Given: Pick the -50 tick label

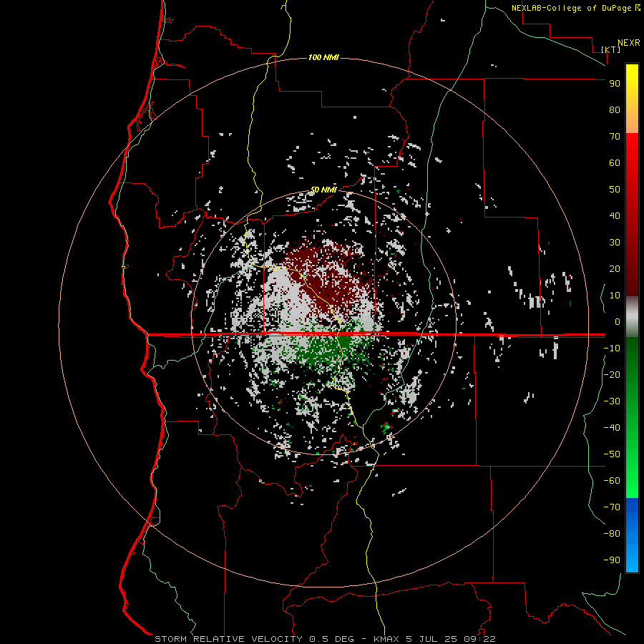Looking at the screenshot, I should click(612, 454).
